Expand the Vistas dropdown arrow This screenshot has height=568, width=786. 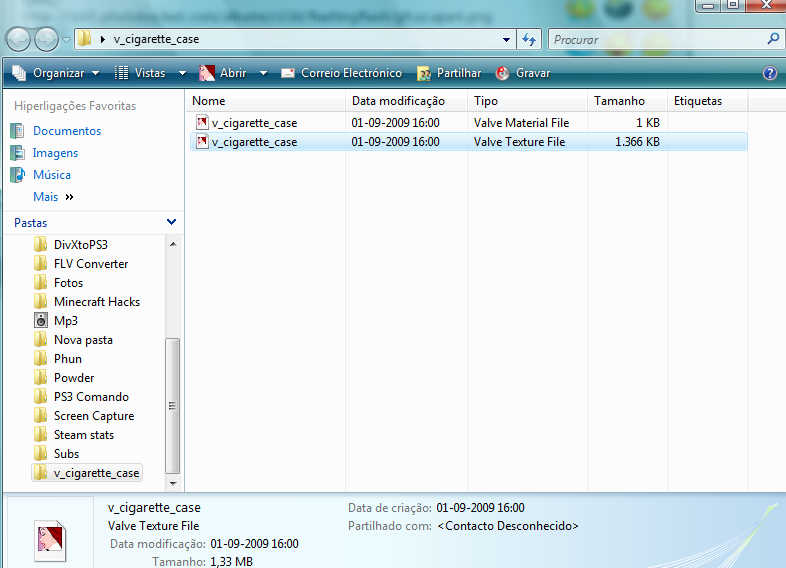tap(182, 73)
